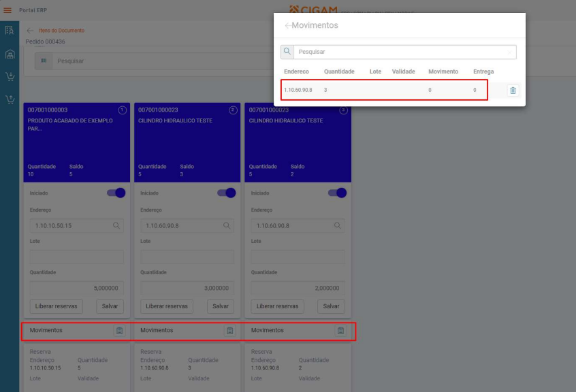Click barcode icon beside main Pesquisar field
The height and width of the screenshot is (392, 576).
tap(44, 61)
